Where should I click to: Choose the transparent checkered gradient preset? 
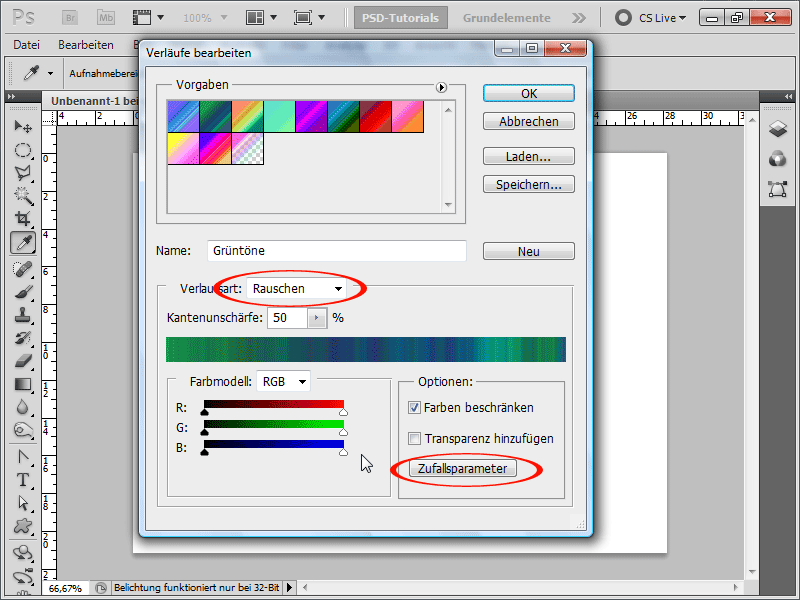click(247, 149)
